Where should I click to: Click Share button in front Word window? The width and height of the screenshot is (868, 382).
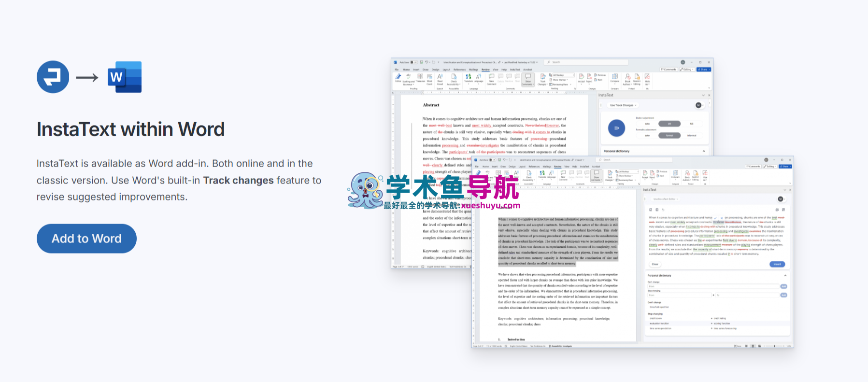pos(785,167)
